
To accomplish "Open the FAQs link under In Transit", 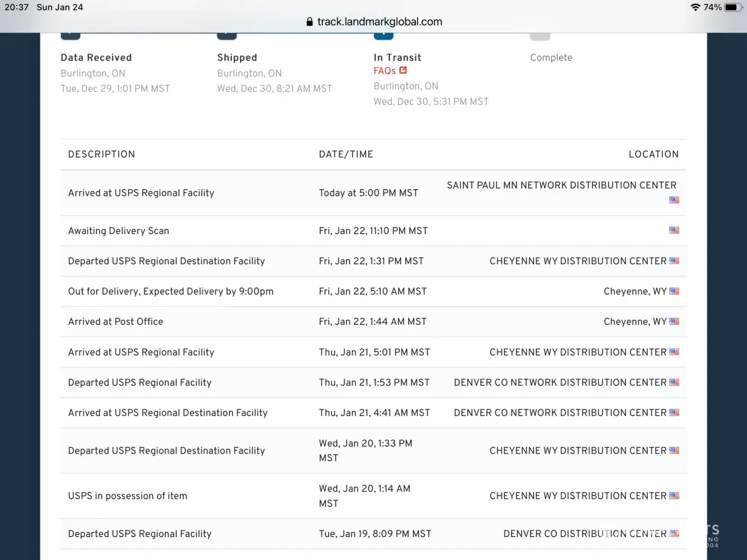I will pos(384,71).
